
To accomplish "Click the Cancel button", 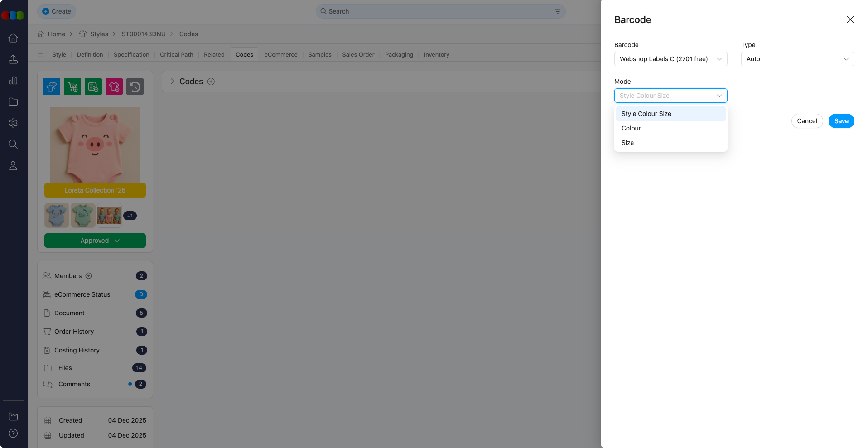I will pyautogui.click(x=806, y=121).
